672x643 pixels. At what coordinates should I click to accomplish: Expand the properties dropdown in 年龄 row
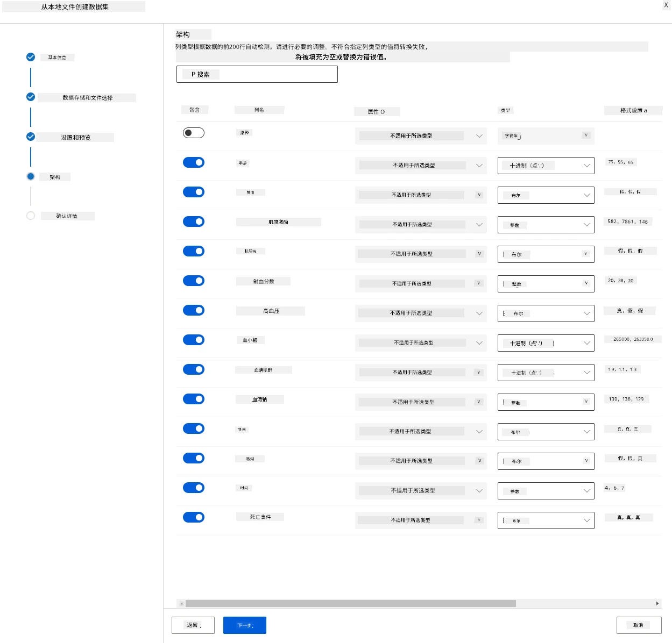[x=421, y=166]
